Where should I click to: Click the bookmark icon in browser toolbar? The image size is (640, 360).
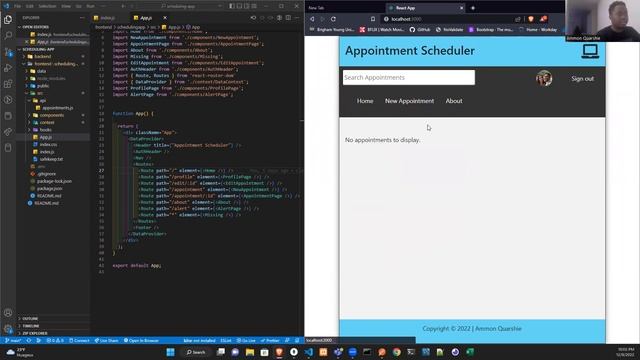point(373,19)
